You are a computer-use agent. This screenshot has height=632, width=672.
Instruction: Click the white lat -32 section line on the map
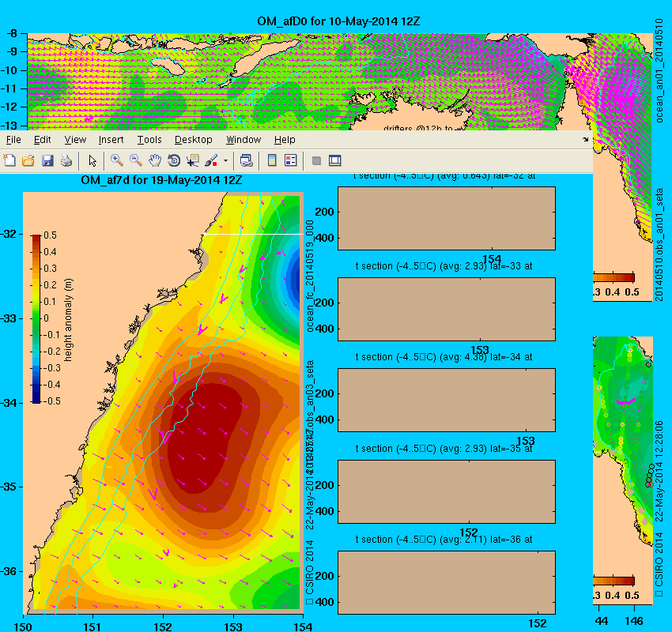pos(254,234)
